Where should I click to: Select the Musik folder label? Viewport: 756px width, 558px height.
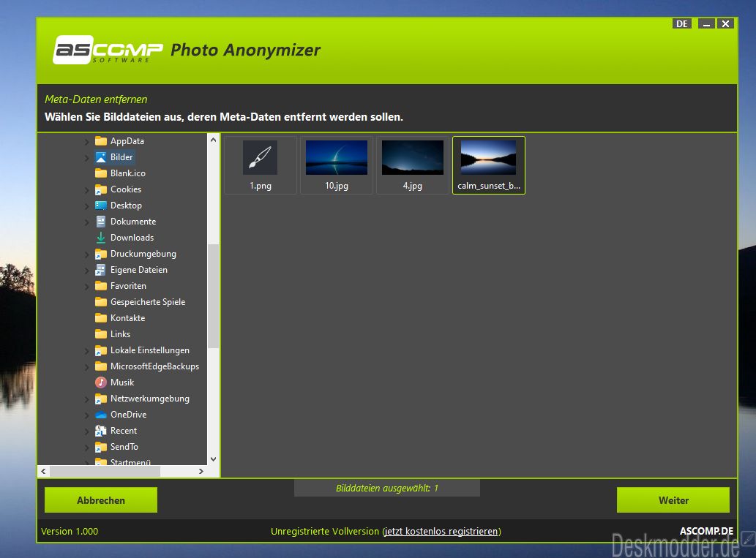(122, 382)
